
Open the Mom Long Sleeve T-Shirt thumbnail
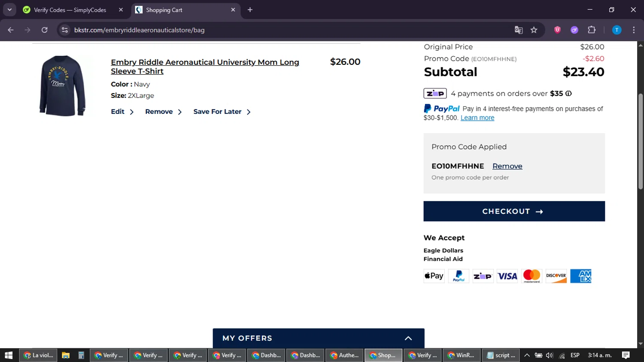[62, 85]
